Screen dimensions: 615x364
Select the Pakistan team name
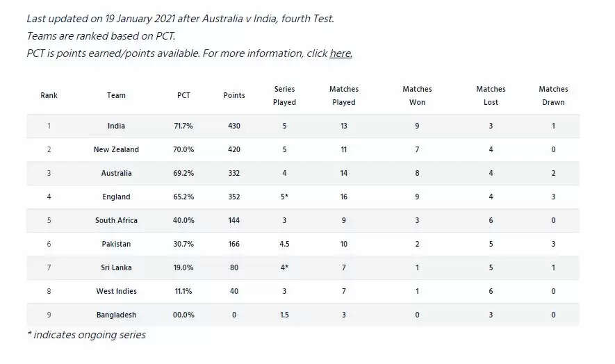coord(116,244)
